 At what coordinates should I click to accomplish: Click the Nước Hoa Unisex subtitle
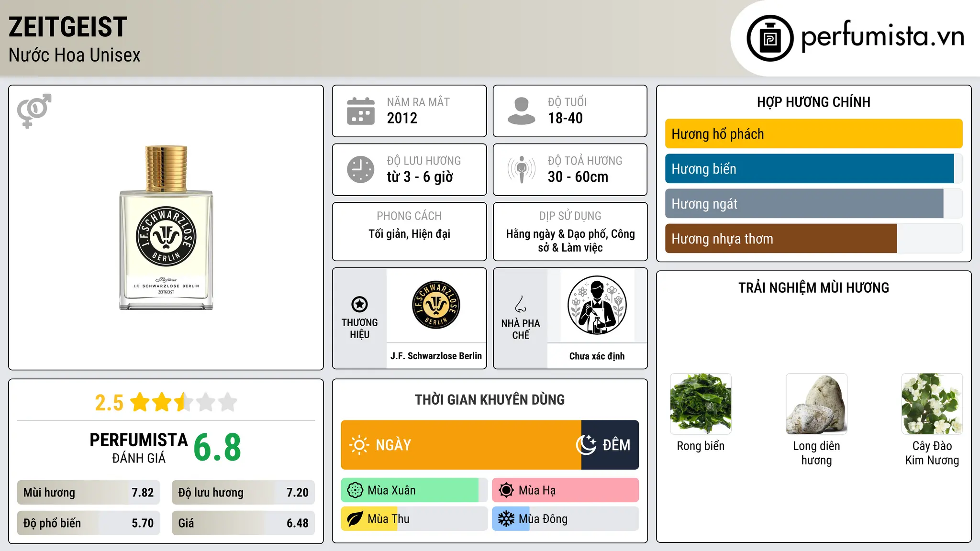pos(75,55)
